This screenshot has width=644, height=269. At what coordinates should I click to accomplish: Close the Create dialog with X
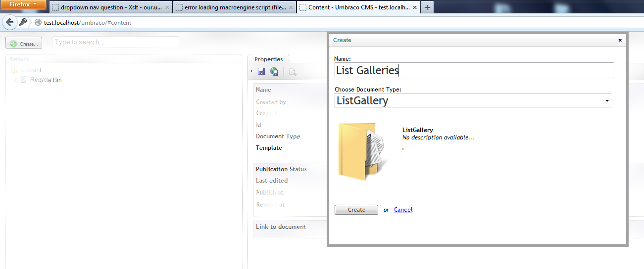pyautogui.click(x=620, y=40)
